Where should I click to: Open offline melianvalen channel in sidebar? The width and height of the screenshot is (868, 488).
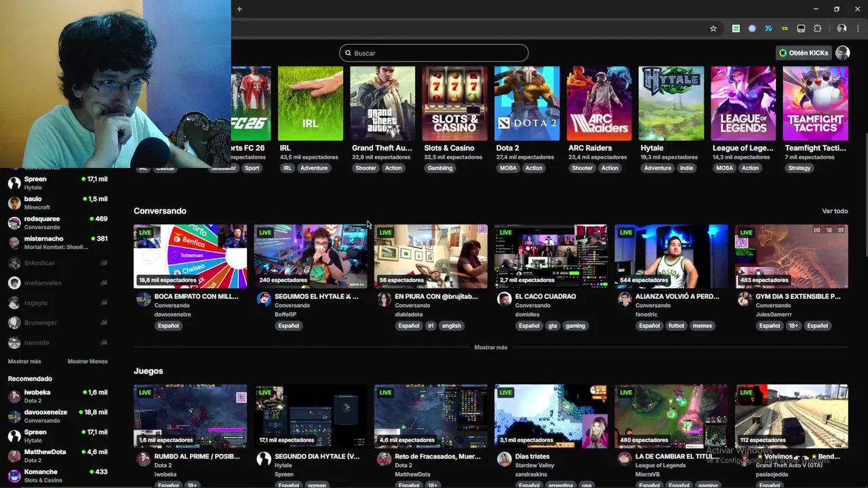point(58,283)
